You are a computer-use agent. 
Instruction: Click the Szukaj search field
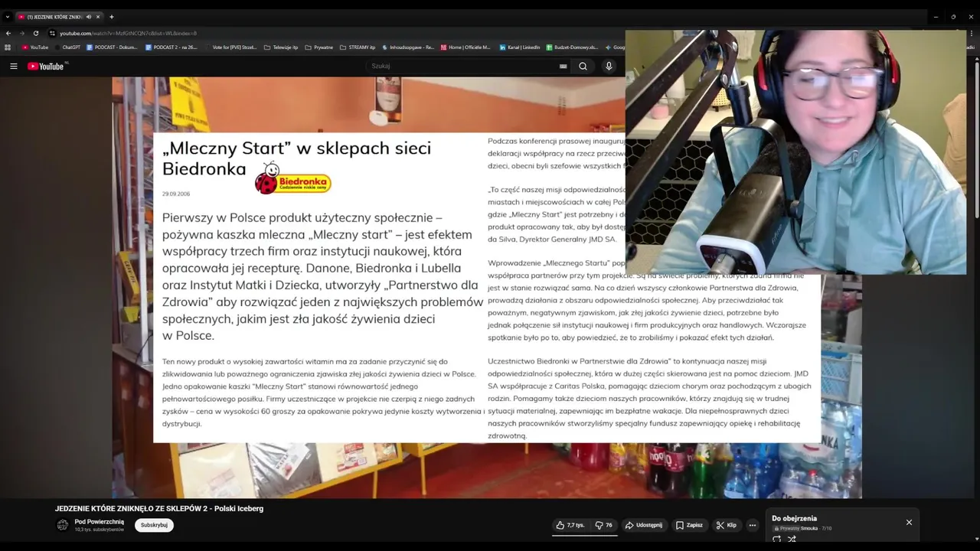click(463, 67)
